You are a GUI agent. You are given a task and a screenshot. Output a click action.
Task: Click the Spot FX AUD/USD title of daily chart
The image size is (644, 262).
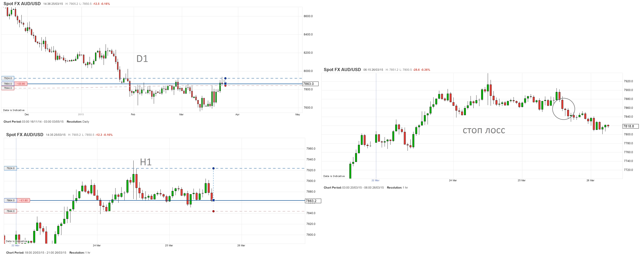22,4
